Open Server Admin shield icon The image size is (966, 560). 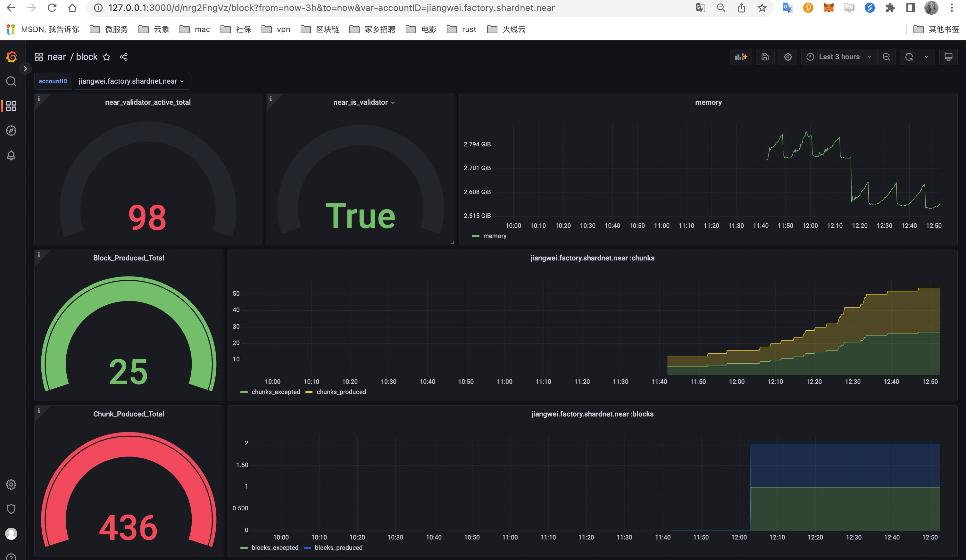(11, 509)
